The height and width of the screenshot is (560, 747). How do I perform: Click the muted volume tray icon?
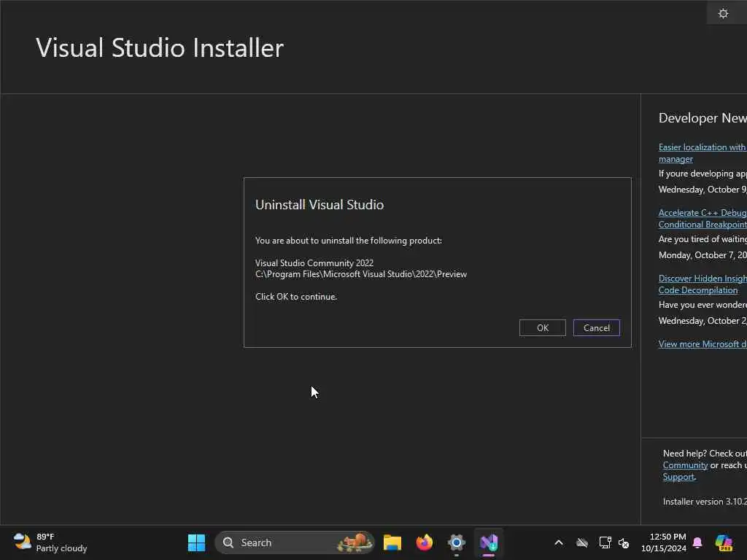pyautogui.click(x=624, y=542)
